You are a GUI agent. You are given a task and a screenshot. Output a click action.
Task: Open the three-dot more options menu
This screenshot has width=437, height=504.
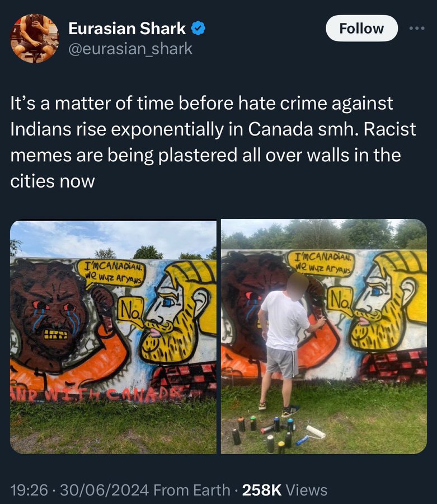pos(417,29)
